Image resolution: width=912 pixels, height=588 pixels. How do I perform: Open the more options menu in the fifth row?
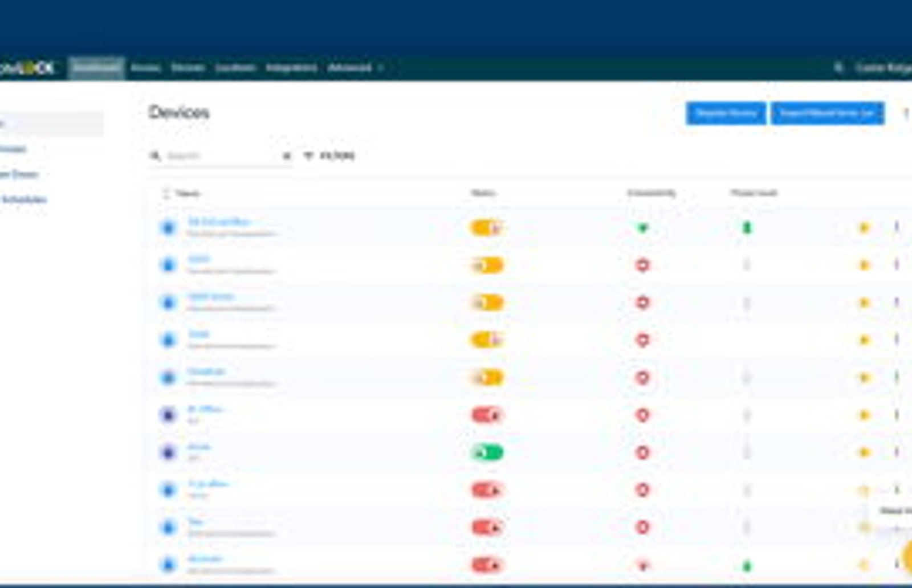897,377
